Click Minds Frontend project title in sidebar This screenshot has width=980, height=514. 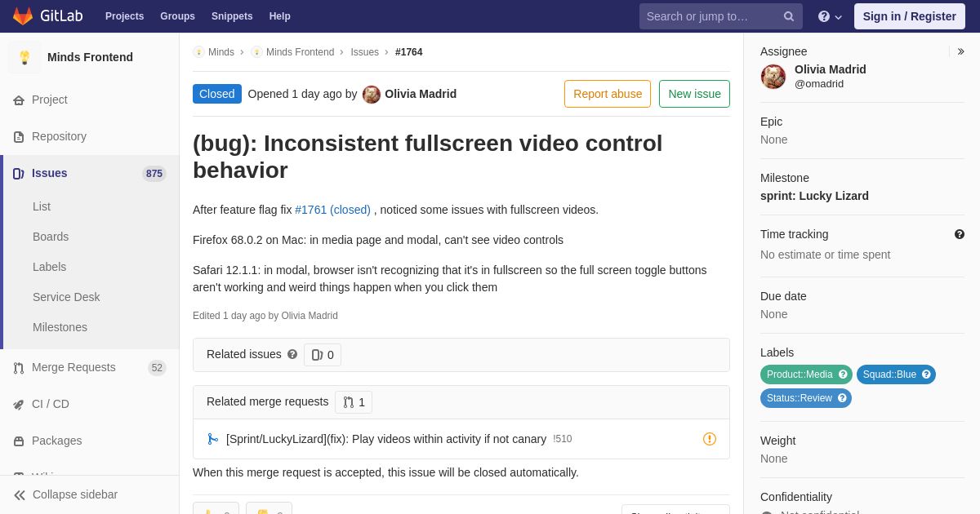tap(90, 57)
